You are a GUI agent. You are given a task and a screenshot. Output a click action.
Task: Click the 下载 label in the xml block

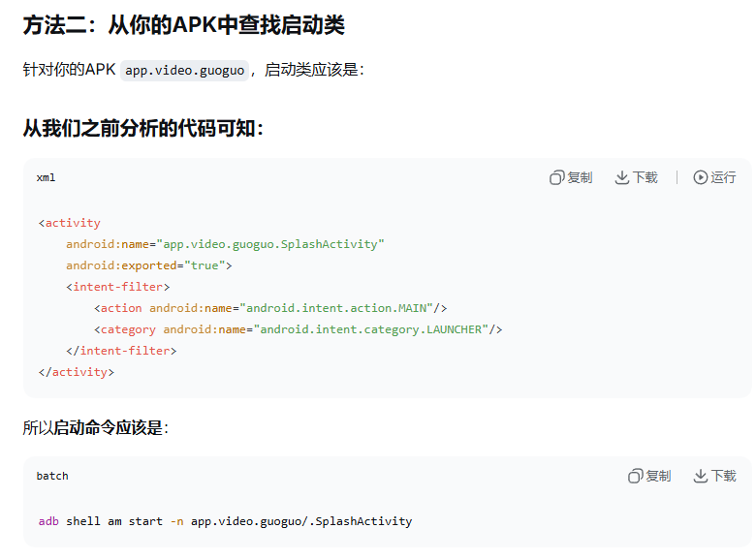coord(646,177)
